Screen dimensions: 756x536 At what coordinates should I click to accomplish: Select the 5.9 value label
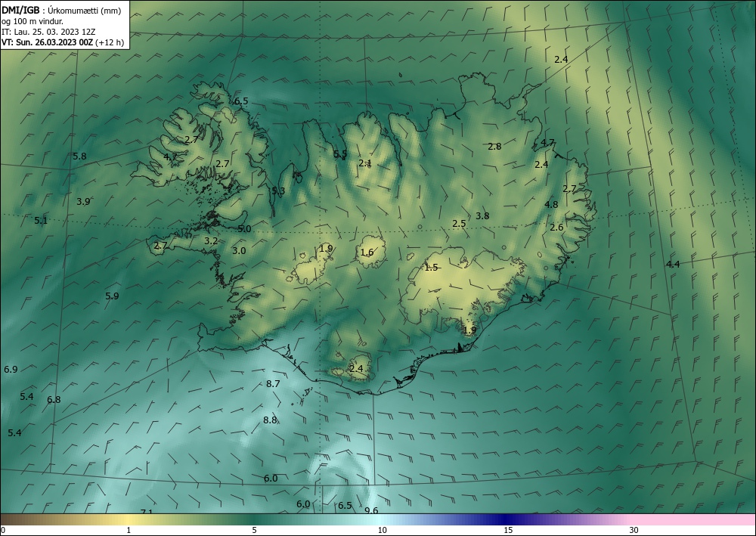point(112,296)
